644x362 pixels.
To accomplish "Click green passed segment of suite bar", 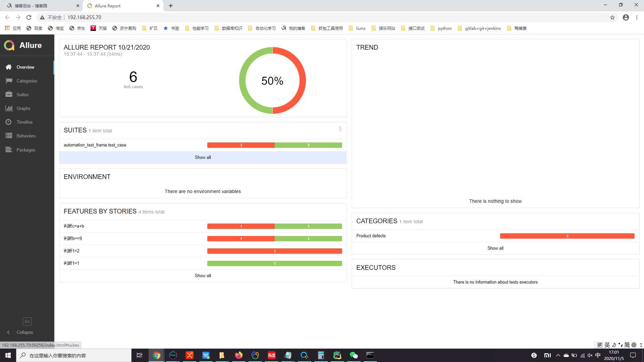I will [308, 145].
